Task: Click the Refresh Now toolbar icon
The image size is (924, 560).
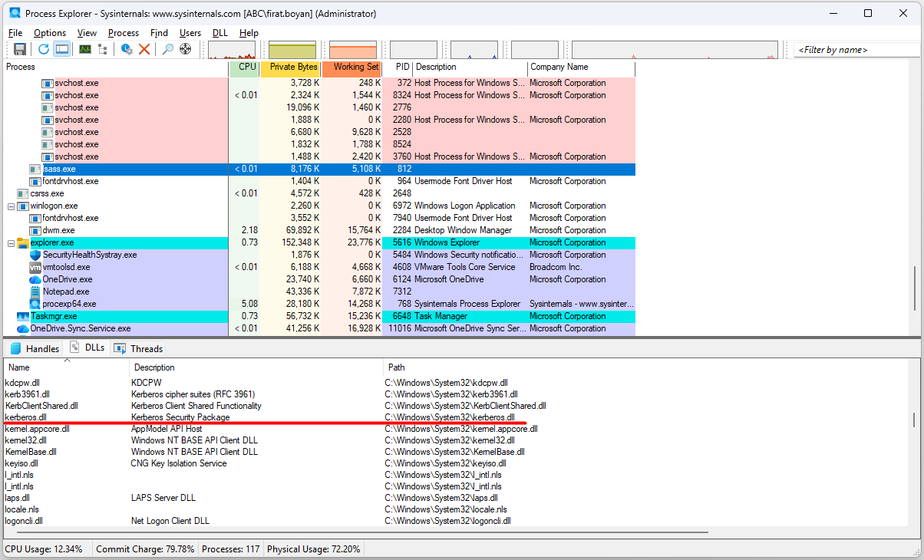Action: pos(44,49)
